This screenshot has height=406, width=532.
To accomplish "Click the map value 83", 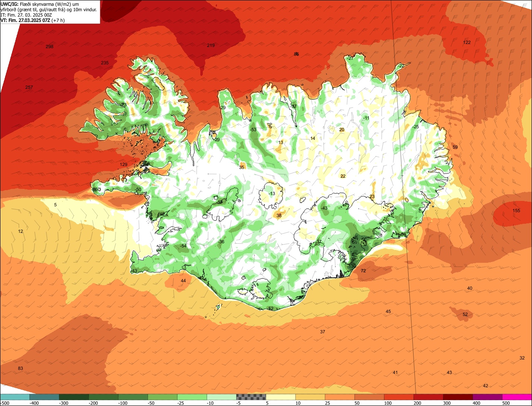I will pos(20,369).
